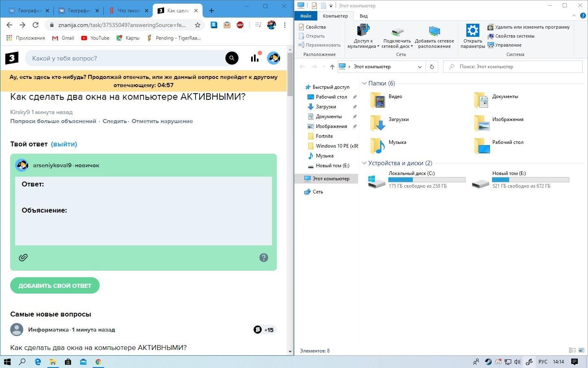Open the address bar history dropdown
This screenshot has width=588, height=368.
coord(419,67)
